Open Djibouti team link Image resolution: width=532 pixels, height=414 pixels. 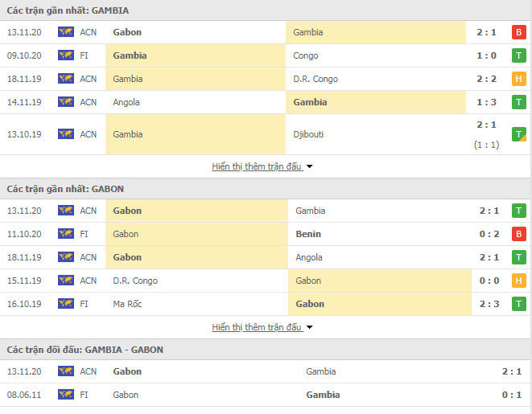click(x=308, y=134)
